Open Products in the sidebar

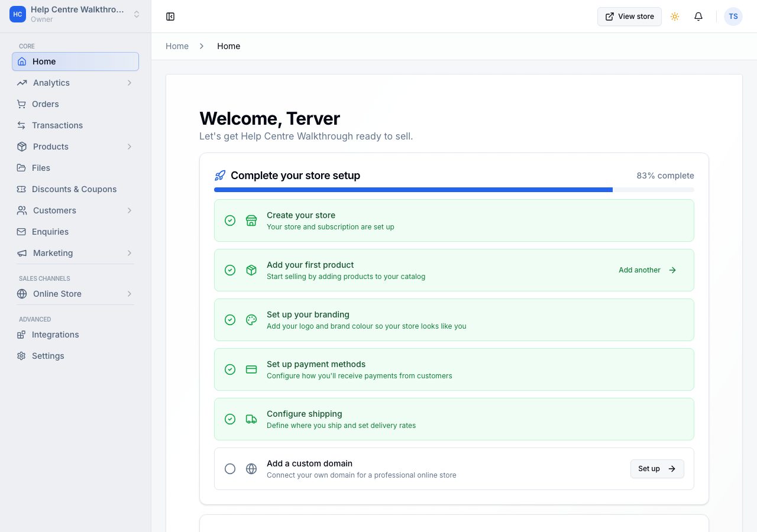click(x=75, y=147)
